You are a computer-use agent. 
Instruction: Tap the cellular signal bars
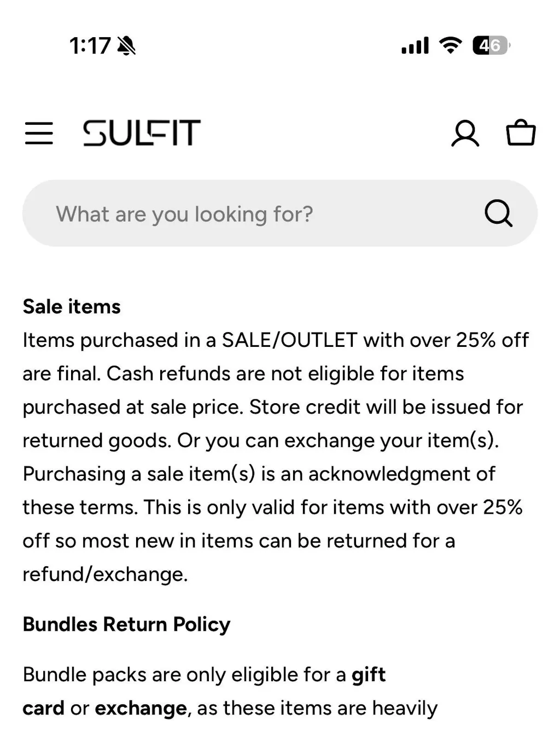[415, 45]
